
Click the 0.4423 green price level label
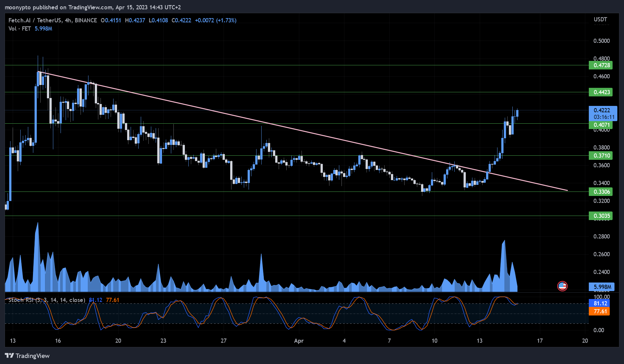point(601,92)
